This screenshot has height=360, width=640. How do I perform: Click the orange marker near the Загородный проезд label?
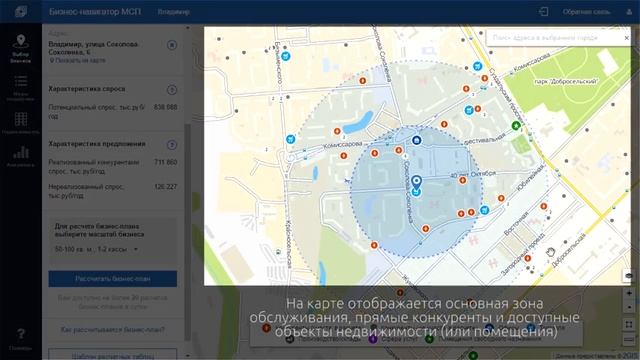click(527, 258)
